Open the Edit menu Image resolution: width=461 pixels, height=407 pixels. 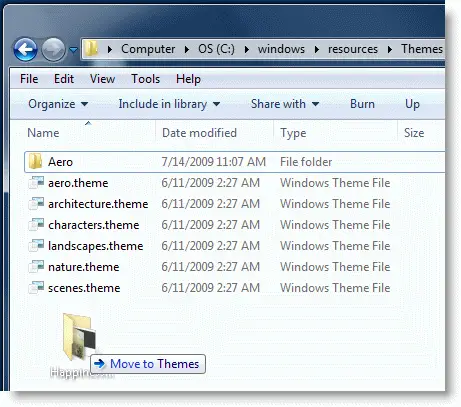pyautogui.click(x=64, y=79)
